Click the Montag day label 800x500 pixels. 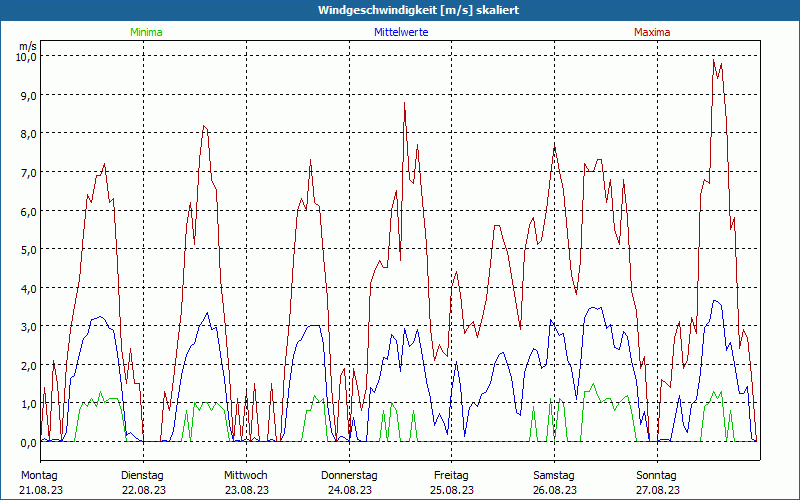(x=39, y=476)
